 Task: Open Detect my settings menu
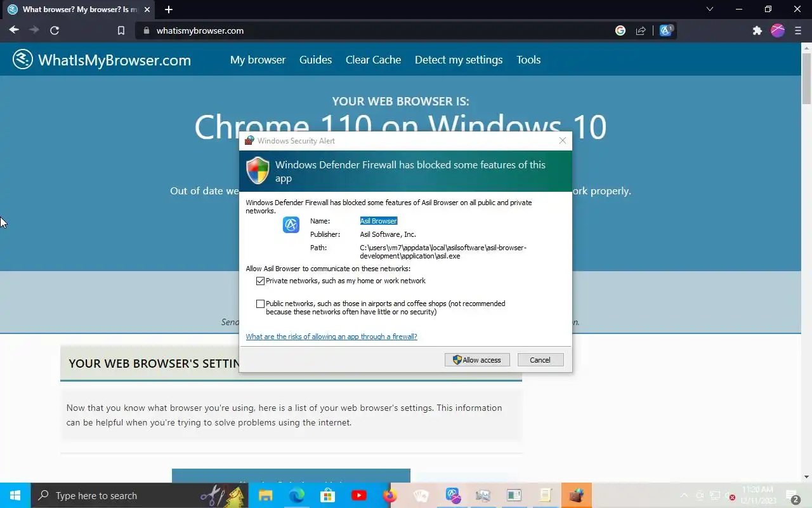459,60
